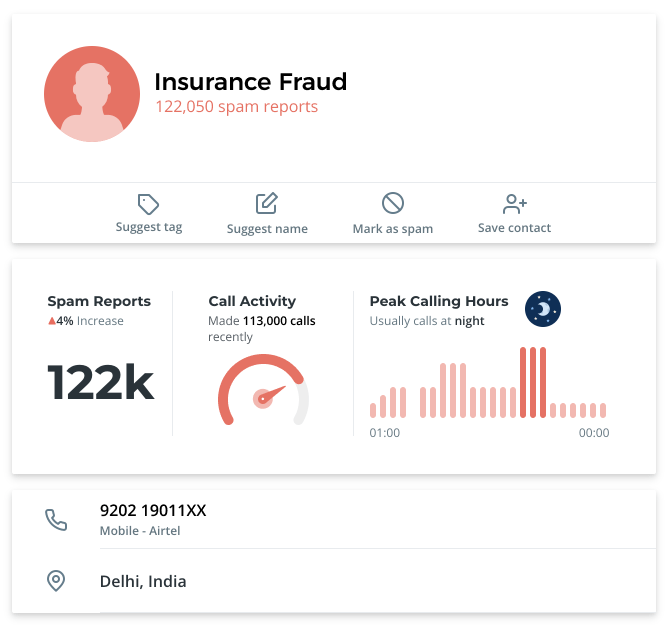Click the Suggest tag label
This screenshot has width=668, height=625.
tap(149, 227)
